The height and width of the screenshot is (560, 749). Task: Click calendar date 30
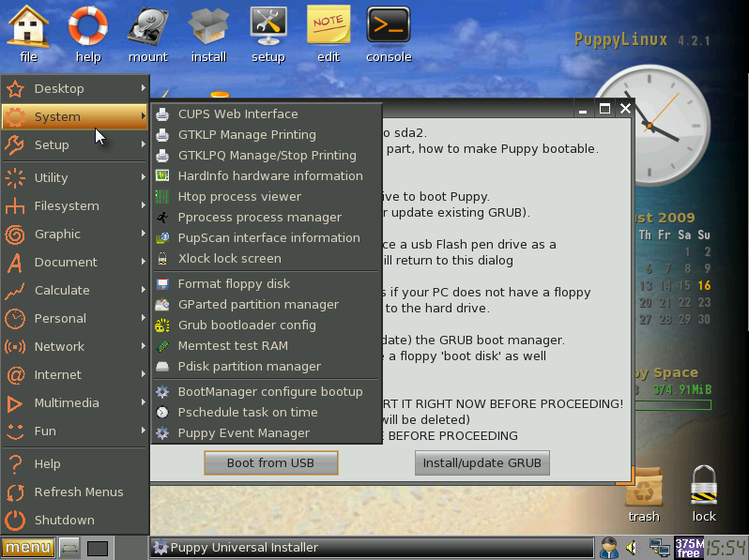pos(704,319)
